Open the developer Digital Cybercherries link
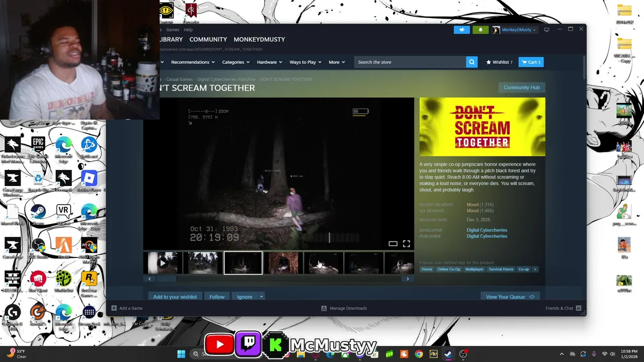 pyautogui.click(x=487, y=230)
